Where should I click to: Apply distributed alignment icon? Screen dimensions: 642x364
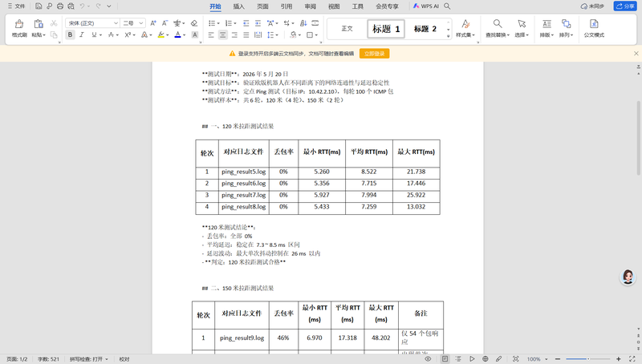click(x=258, y=35)
